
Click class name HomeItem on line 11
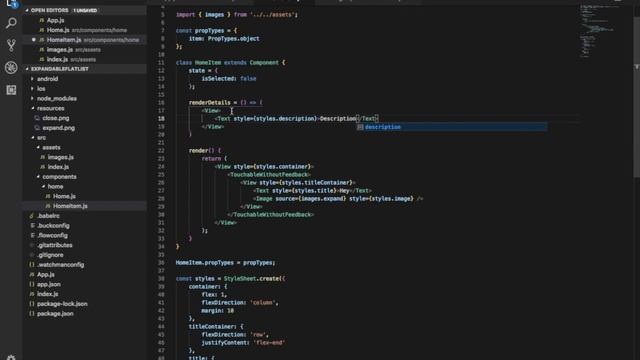pyautogui.click(x=208, y=63)
